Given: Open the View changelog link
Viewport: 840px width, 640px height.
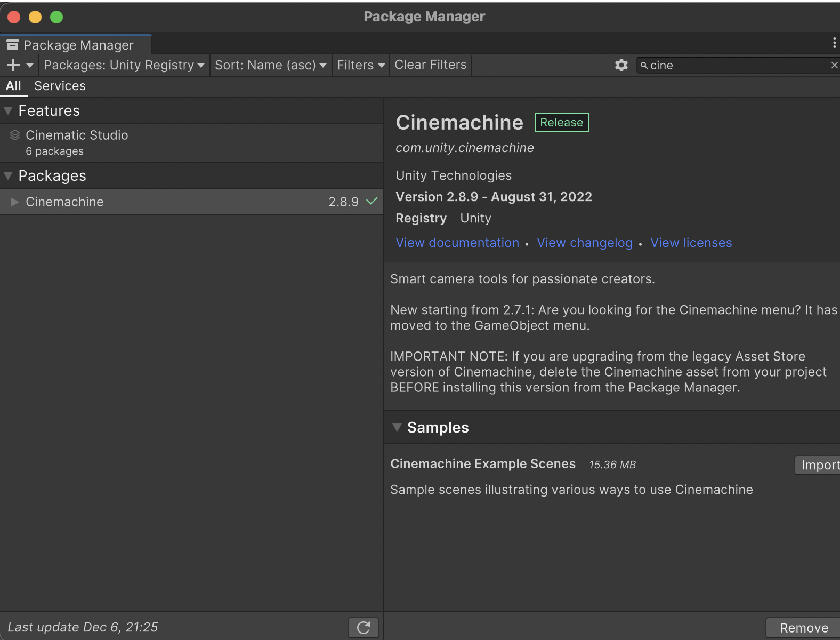Looking at the screenshot, I should 585,243.
